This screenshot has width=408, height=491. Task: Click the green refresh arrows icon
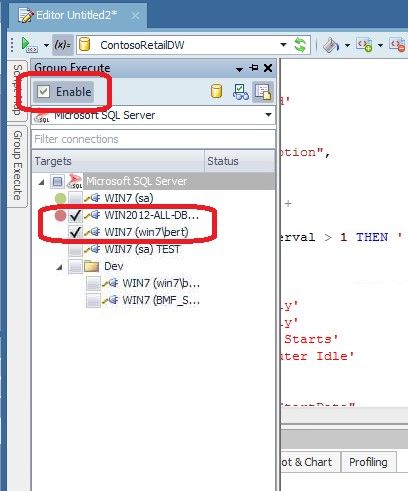coord(300,45)
